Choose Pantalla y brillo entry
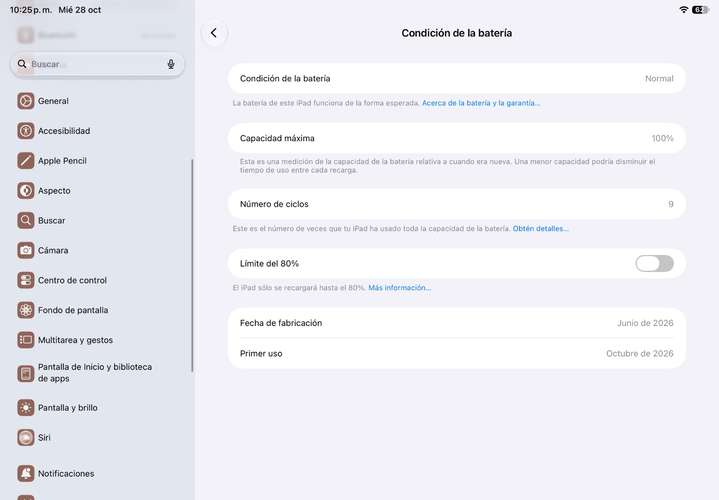The image size is (719, 500). click(96, 407)
